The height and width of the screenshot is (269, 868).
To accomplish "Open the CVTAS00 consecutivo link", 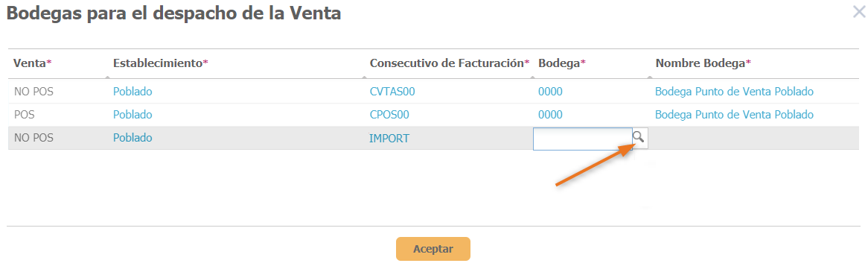I will [392, 92].
